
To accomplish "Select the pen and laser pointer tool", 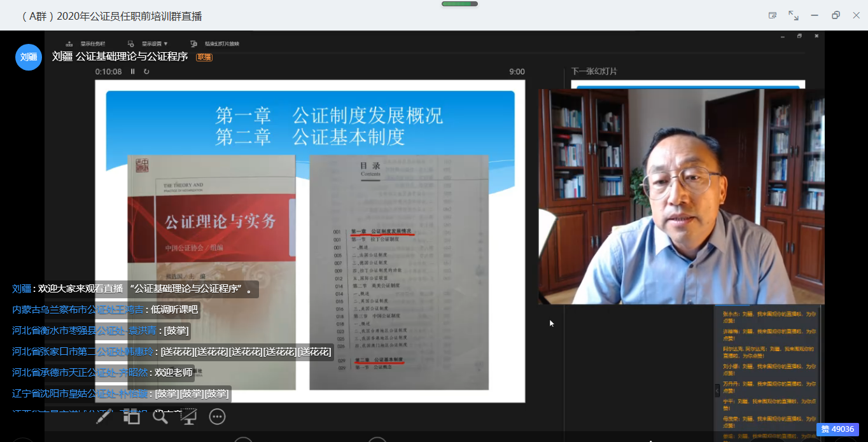I will pos(105,417).
